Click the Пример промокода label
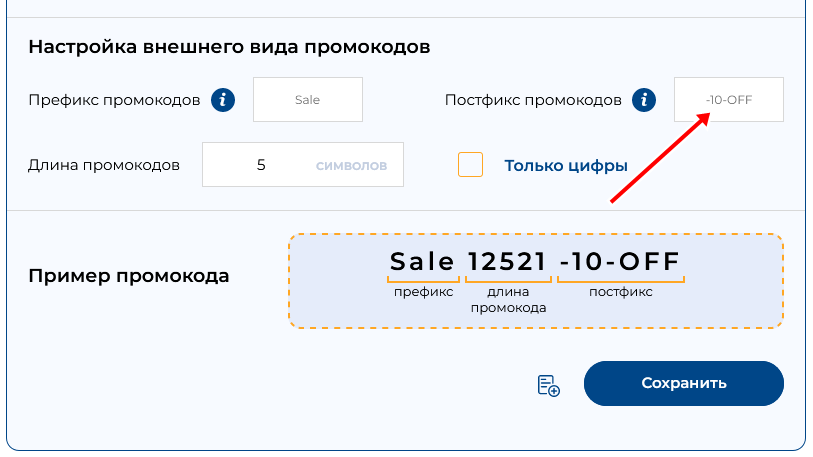Screen dimensions: 813x457 (129, 276)
